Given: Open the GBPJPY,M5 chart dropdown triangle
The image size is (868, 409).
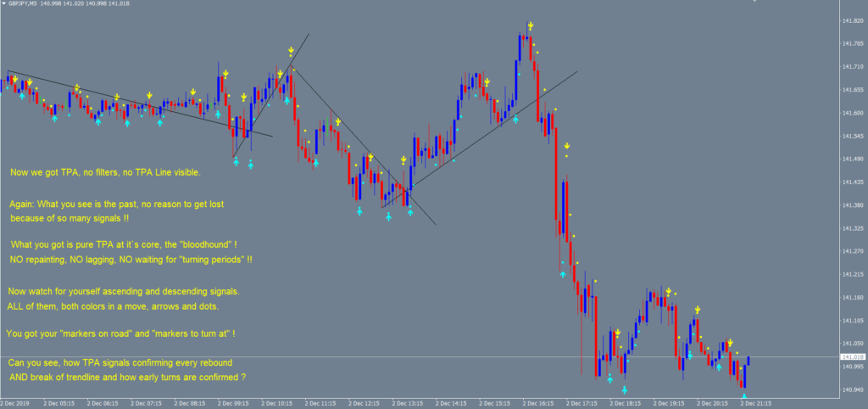Looking at the screenshot, I should [x=4, y=4].
